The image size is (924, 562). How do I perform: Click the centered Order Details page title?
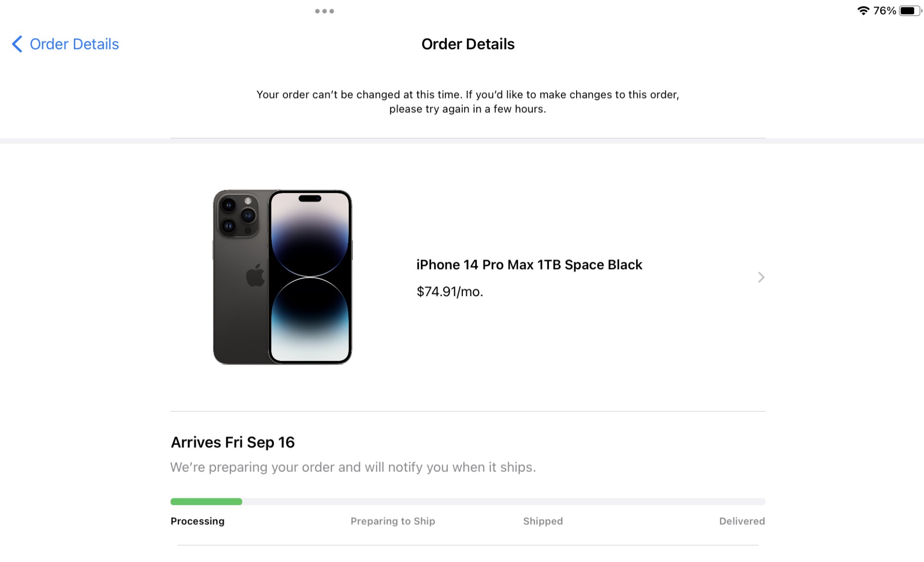point(468,44)
